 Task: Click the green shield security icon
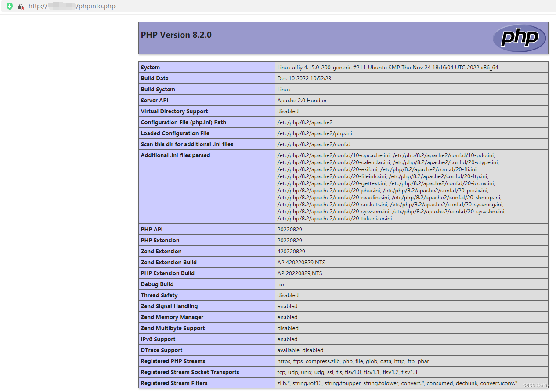pyautogui.click(x=10, y=6)
